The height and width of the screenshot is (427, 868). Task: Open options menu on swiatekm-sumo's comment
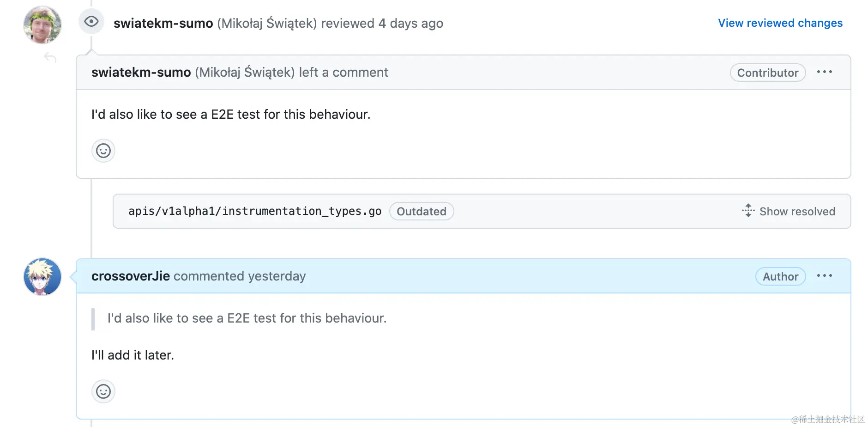click(824, 72)
